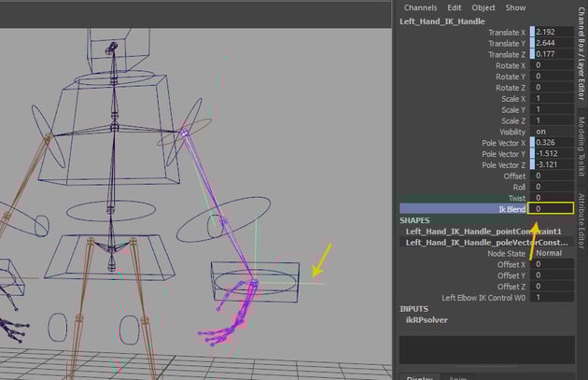This screenshot has height=380, width=588.
Task: Switch to Modeling Toolkit side tab
Action: 581,146
